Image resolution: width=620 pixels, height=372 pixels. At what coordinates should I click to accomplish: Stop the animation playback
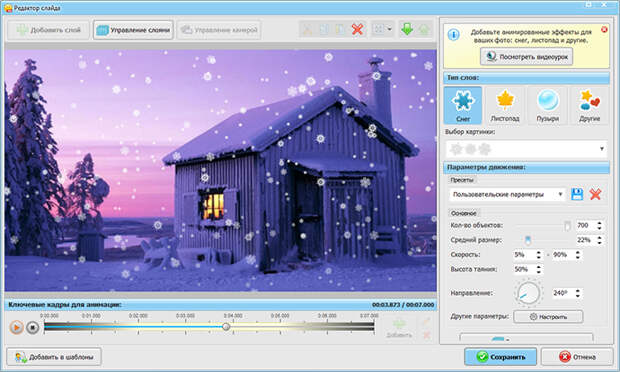(33, 327)
